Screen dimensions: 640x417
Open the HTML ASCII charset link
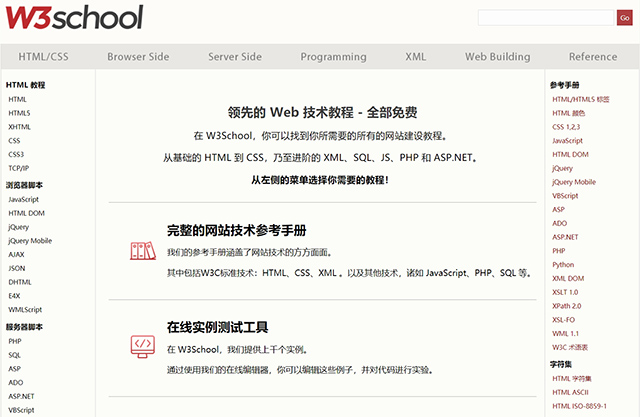570,393
